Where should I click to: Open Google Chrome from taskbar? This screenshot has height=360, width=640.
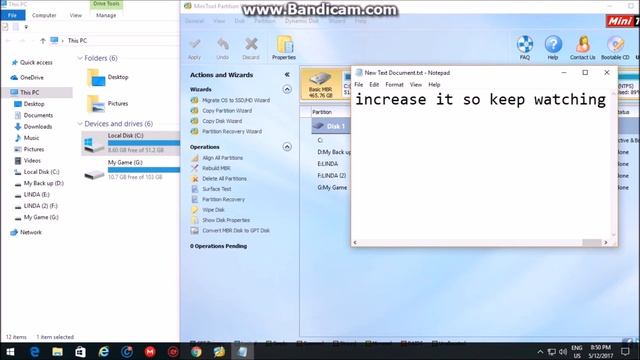coord(196,351)
